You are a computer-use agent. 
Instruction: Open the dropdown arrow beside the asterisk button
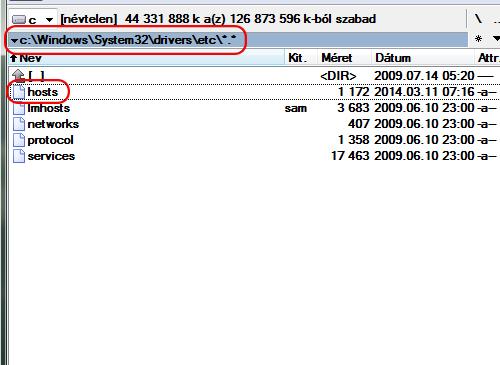coord(496,39)
